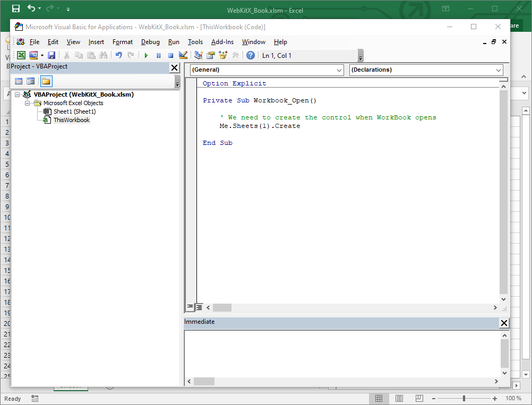The image size is (532, 405).
Task: Click the code editor horizontal scrollbar thumb
Action: (x=222, y=308)
